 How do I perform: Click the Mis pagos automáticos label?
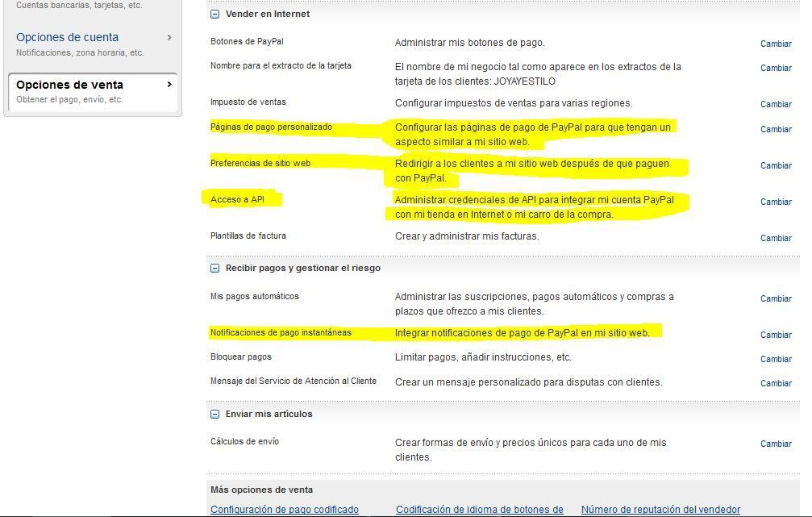[254, 296]
